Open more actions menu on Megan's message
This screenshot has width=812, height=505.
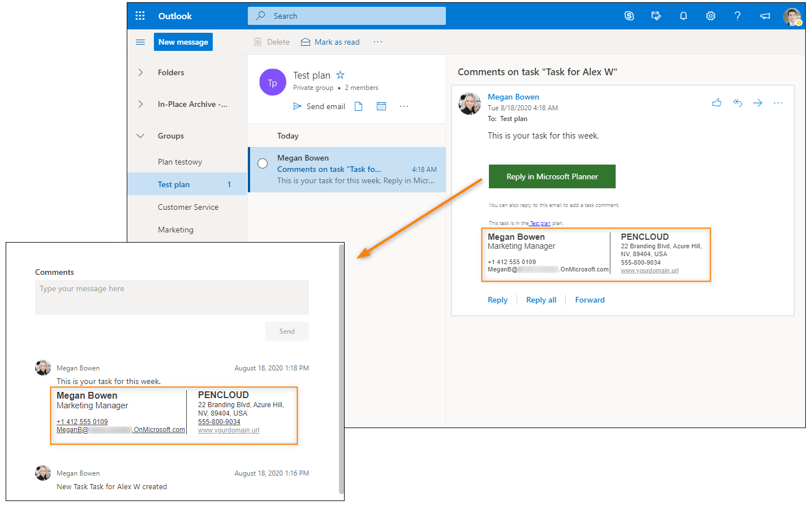pos(777,102)
